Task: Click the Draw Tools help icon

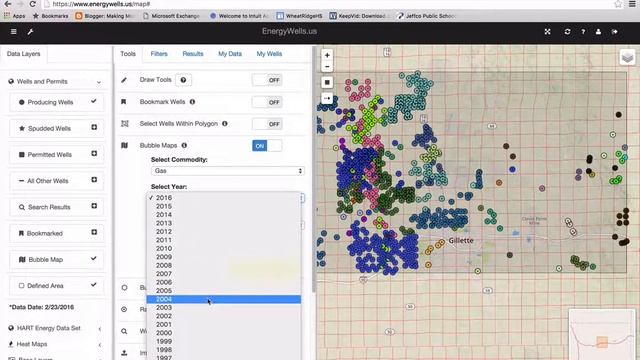Action: 183,80
